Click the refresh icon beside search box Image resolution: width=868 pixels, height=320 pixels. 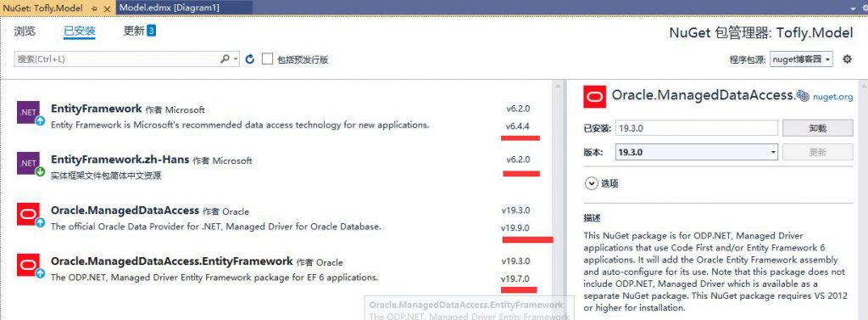pyautogui.click(x=250, y=59)
